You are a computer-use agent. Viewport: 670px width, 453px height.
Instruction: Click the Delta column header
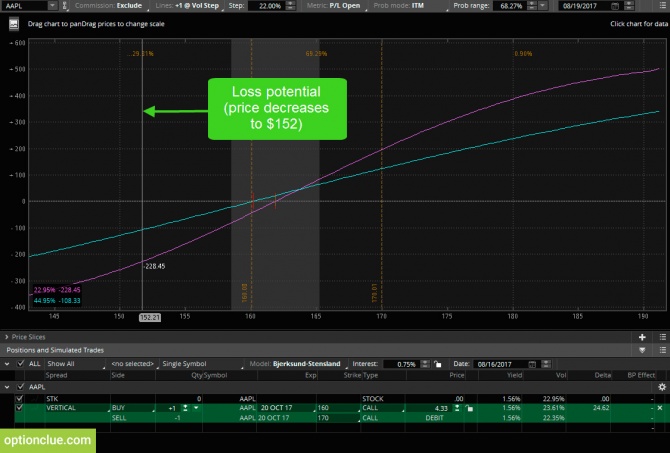click(602, 375)
